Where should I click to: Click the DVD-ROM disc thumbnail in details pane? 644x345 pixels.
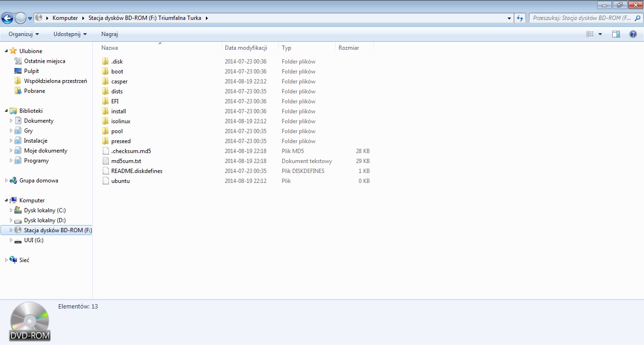30,322
